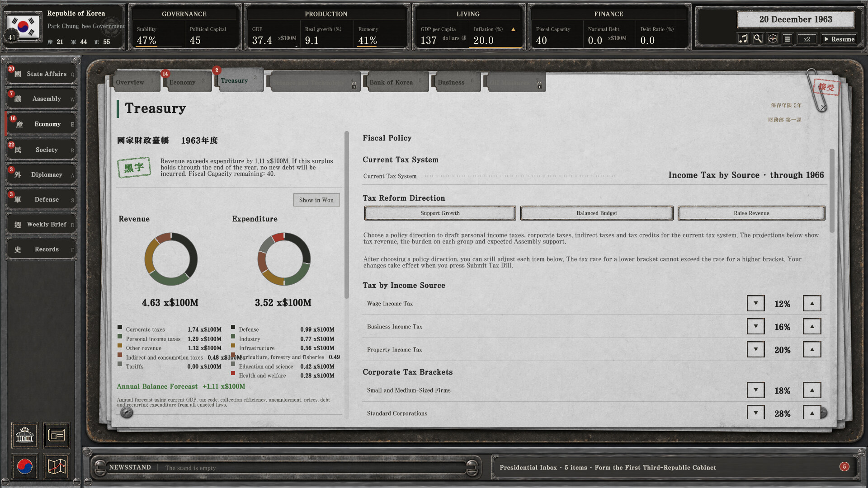Open the newspaper icon button
This screenshot has width=868, height=488.
pyautogui.click(x=57, y=436)
